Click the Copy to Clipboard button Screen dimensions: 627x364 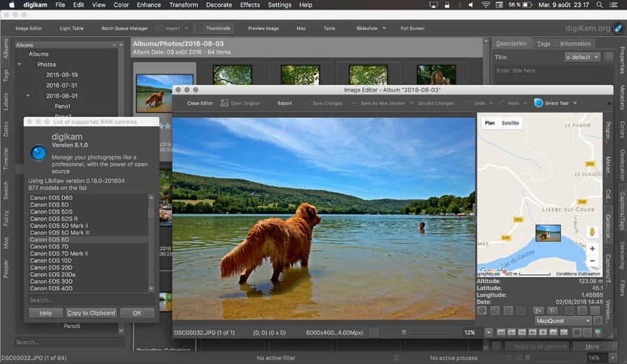pyautogui.click(x=91, y=313)
